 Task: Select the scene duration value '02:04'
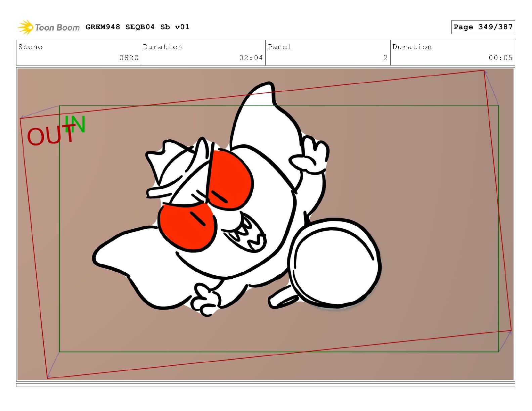(x=251, y=58)
